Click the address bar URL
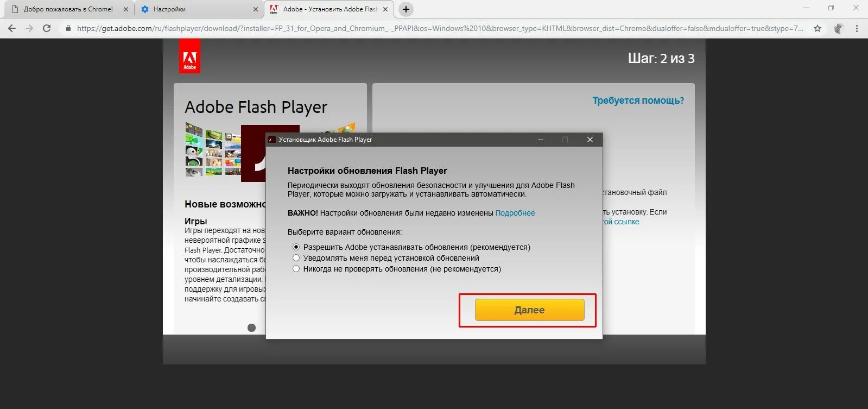This screenshot has height=409, width=868. click(440, 28)
